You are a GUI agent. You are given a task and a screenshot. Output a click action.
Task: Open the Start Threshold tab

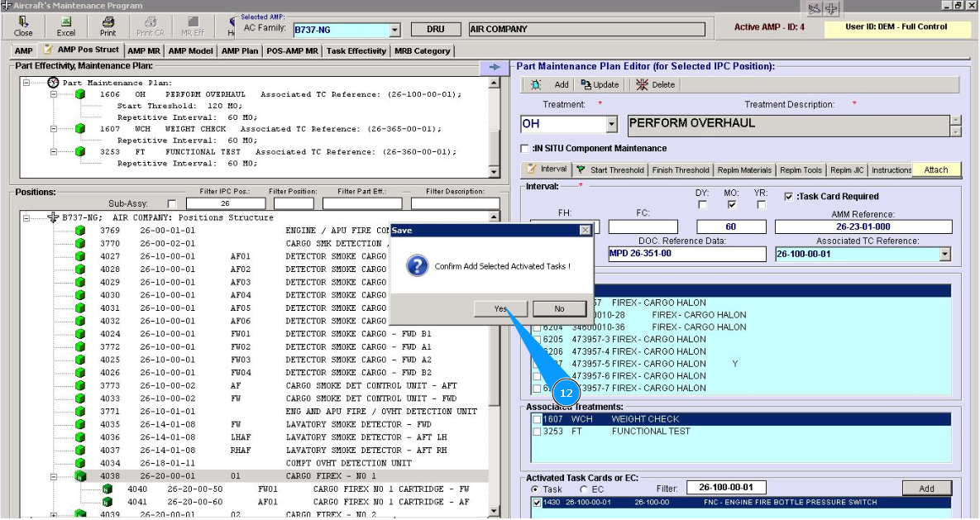(x=610, y=170)
